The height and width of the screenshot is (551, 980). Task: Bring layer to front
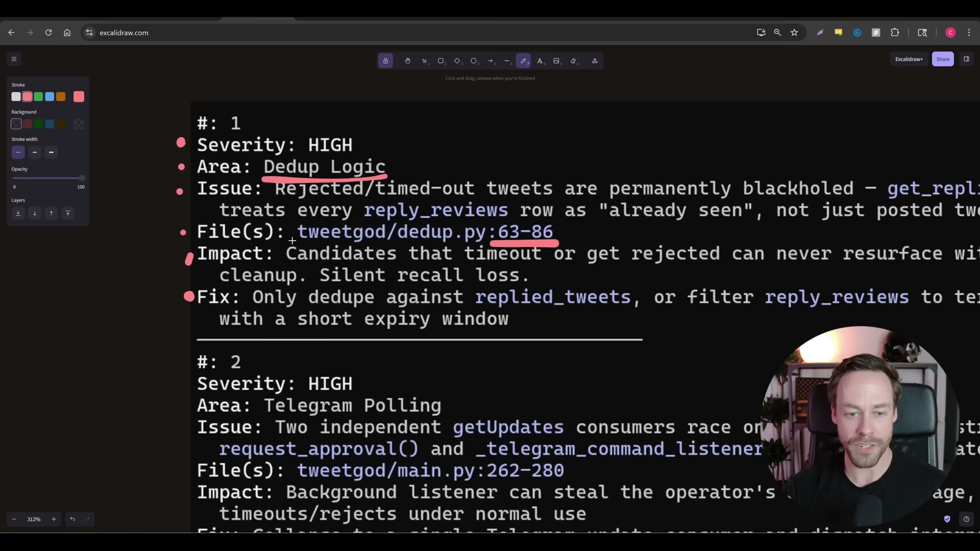pyautogui.click(x=68, y=213)
